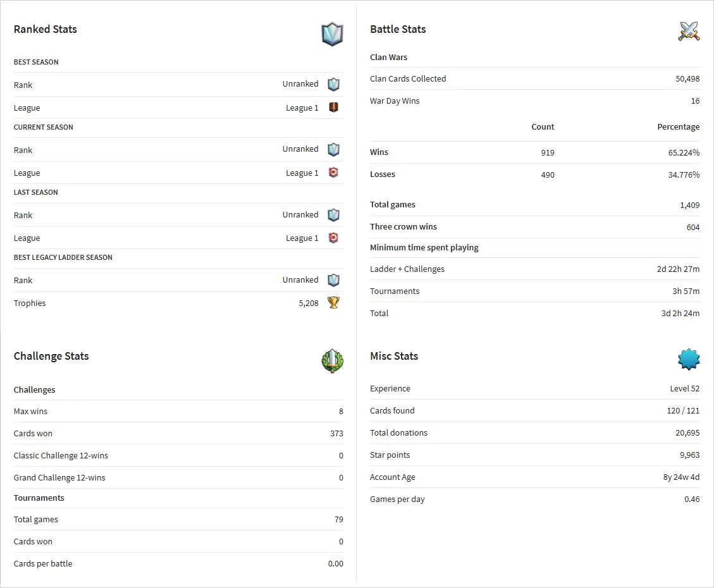
Task: Click the Current Season rank shield icon
Action: pos(333,149)
